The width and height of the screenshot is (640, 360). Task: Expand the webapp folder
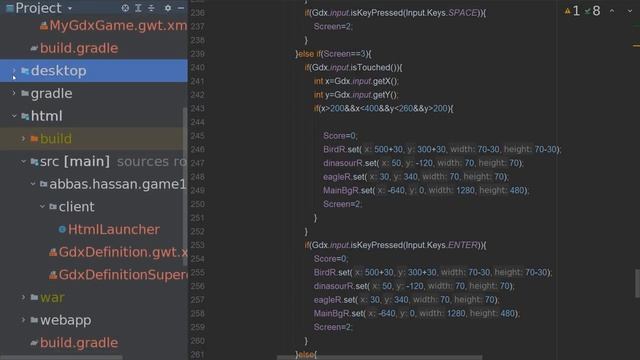coord(23,320)
